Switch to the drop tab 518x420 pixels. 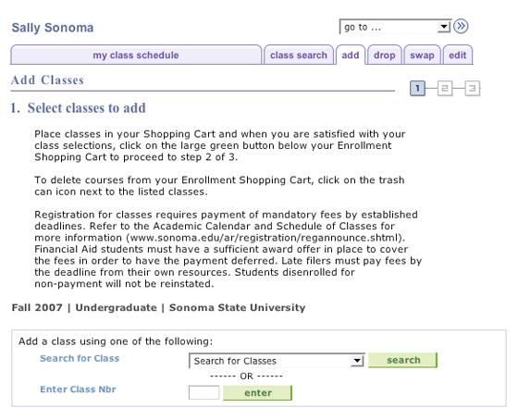[x=385, y=55]
